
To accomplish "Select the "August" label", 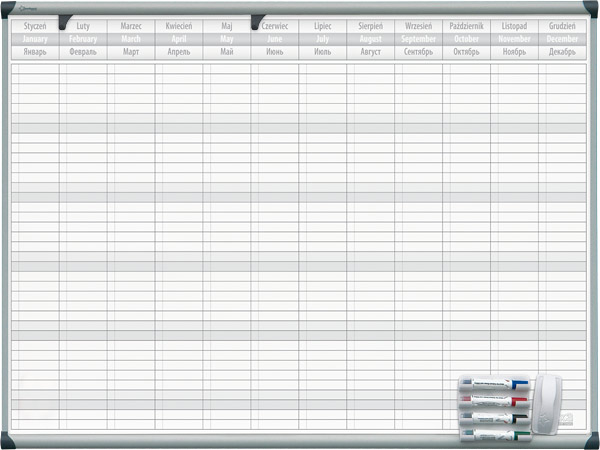I will (370, 39).
